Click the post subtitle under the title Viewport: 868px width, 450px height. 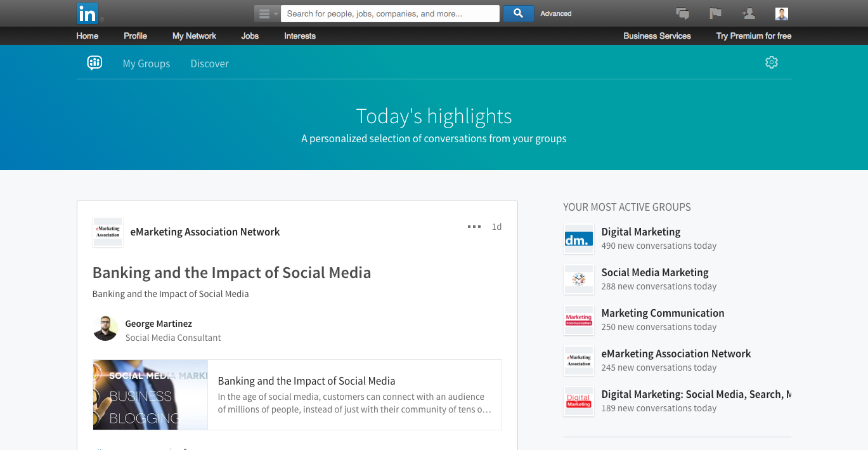pyautogui.click(x=171, y=294)
